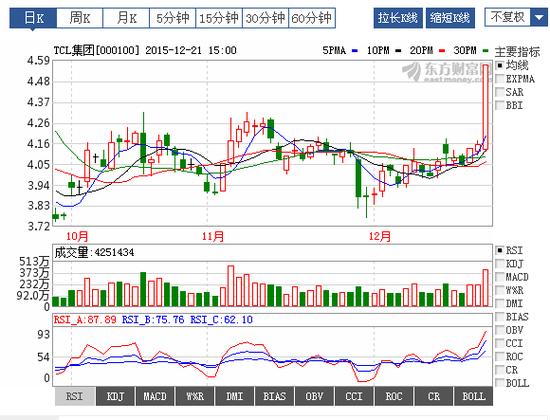Click the RSI_C:62.10 value label
The width and height of the screenshot is (550, 420).
[221, 320]
